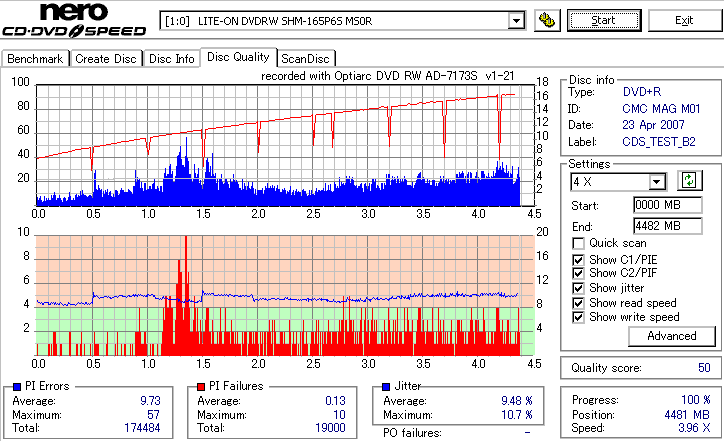
Task: Switch to the ScanDisc tab
Action: click(305, 59)
